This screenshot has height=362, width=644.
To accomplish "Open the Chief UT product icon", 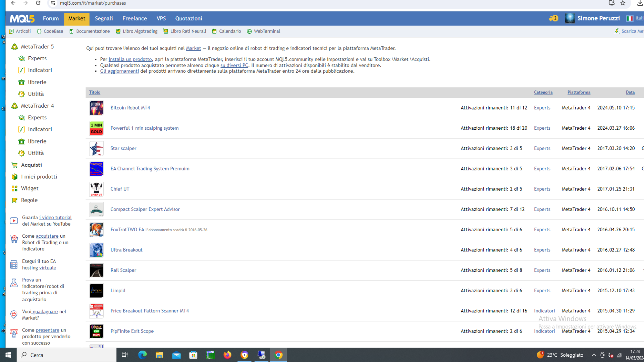I will click(96, 189).
